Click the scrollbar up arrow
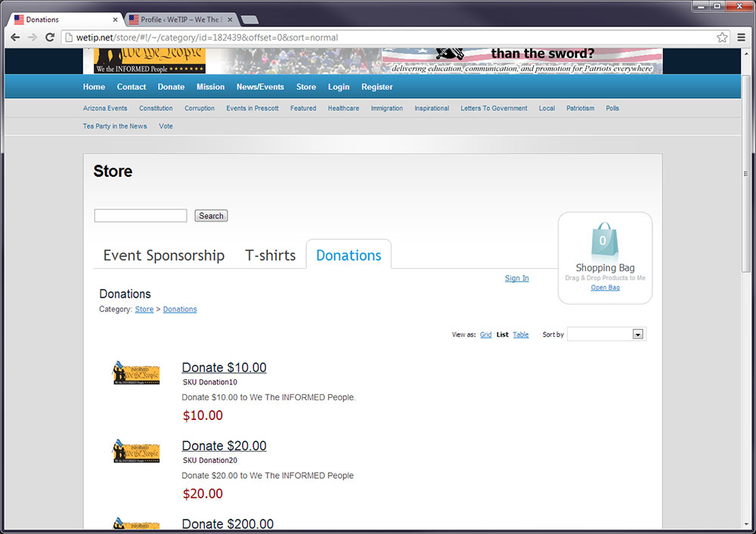 pyautogui.click(x=746, y=54)
